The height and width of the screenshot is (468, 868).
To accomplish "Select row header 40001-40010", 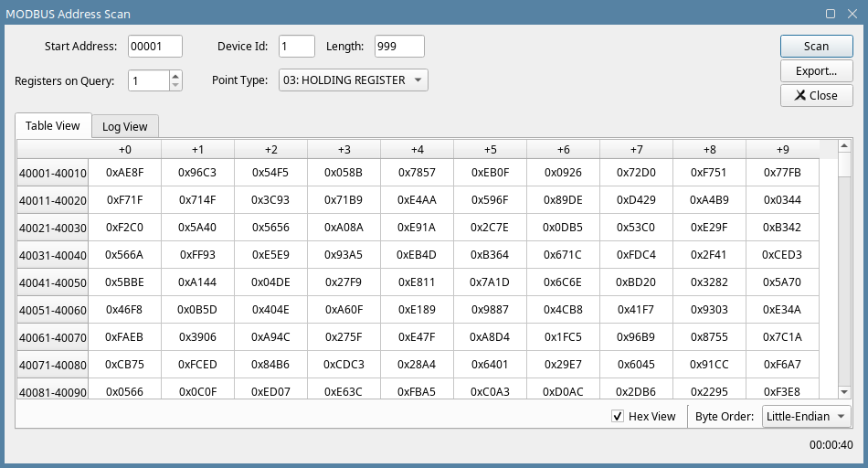I will 53,173.
